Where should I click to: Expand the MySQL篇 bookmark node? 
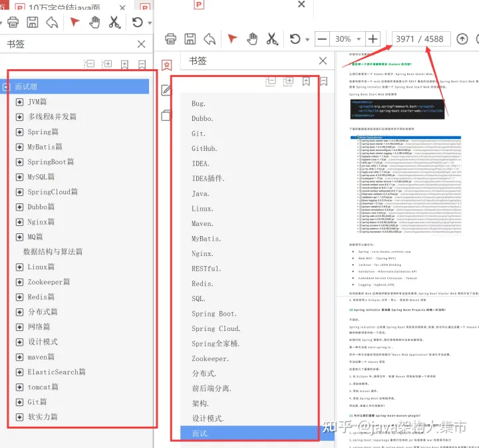tap(19, 177)
